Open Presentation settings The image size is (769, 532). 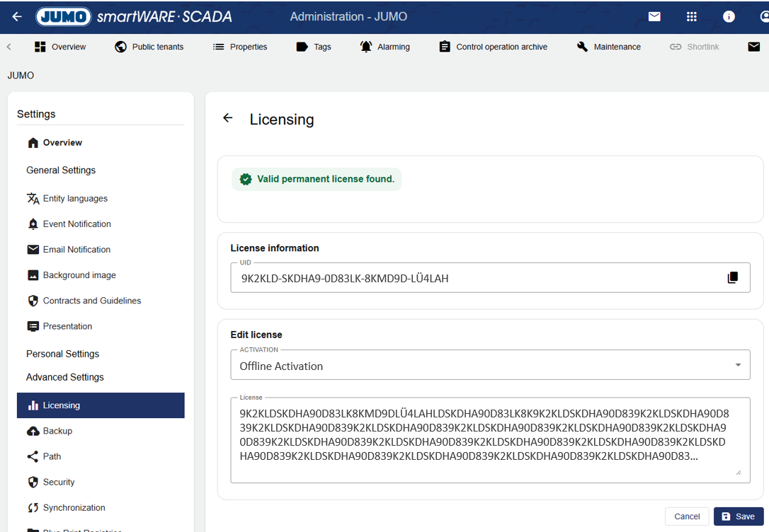pyautogui.click(x=101, y=326)
